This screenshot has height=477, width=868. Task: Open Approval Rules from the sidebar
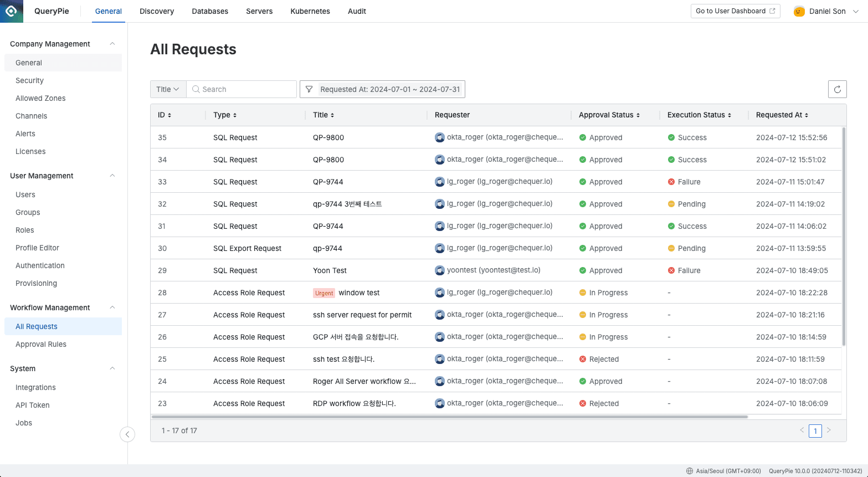coord(41,344)
